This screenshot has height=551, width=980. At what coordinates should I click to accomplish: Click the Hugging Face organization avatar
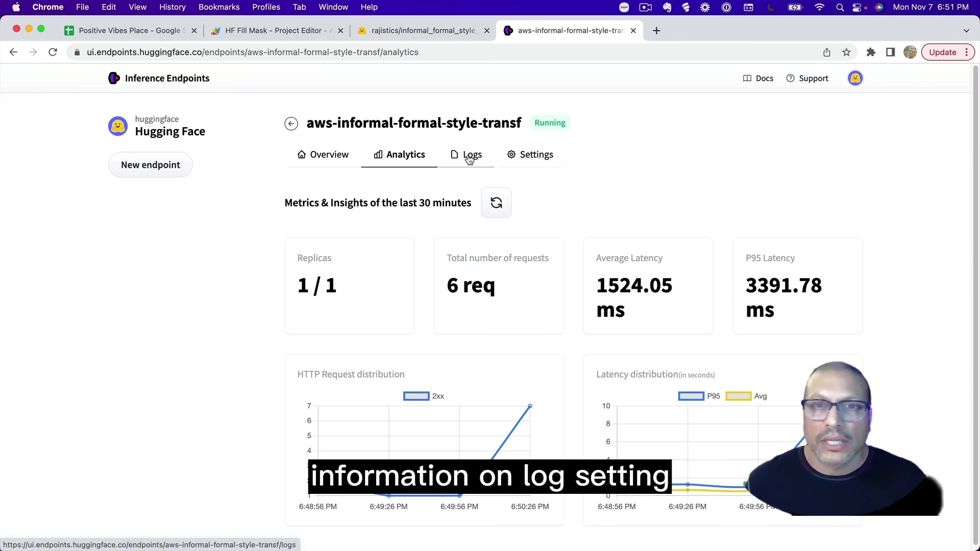(118, 126)
